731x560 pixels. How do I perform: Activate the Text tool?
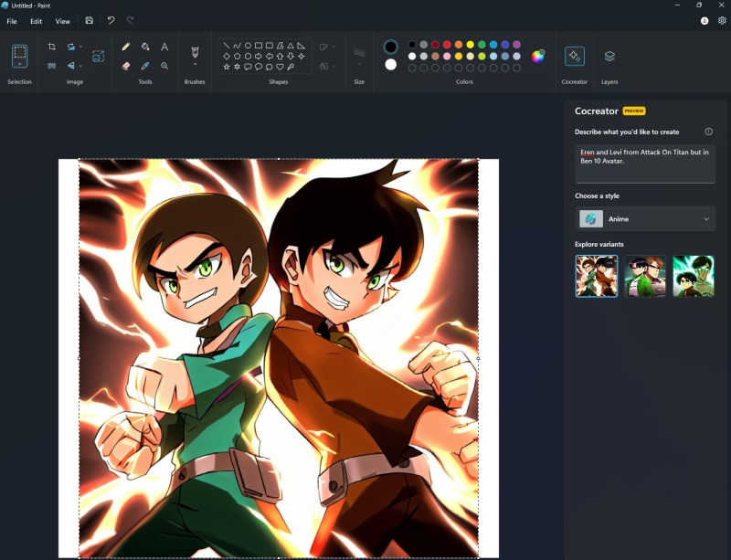click(164, 47)
